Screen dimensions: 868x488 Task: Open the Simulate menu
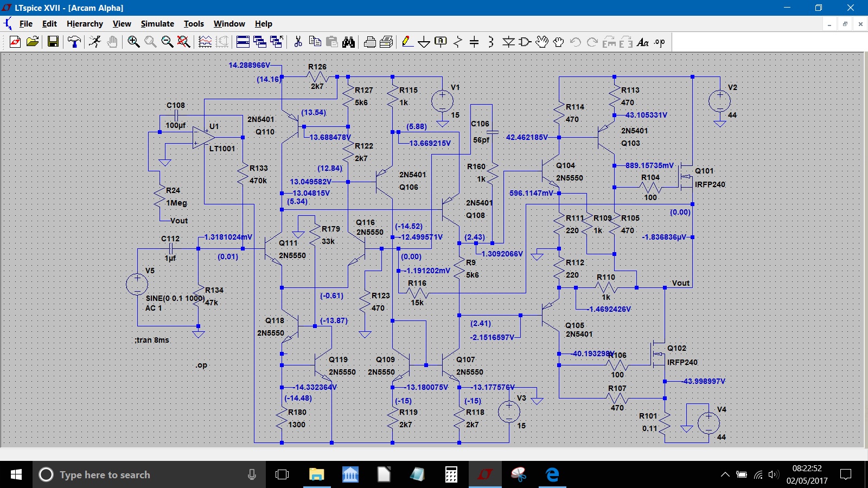click(157, 24)
